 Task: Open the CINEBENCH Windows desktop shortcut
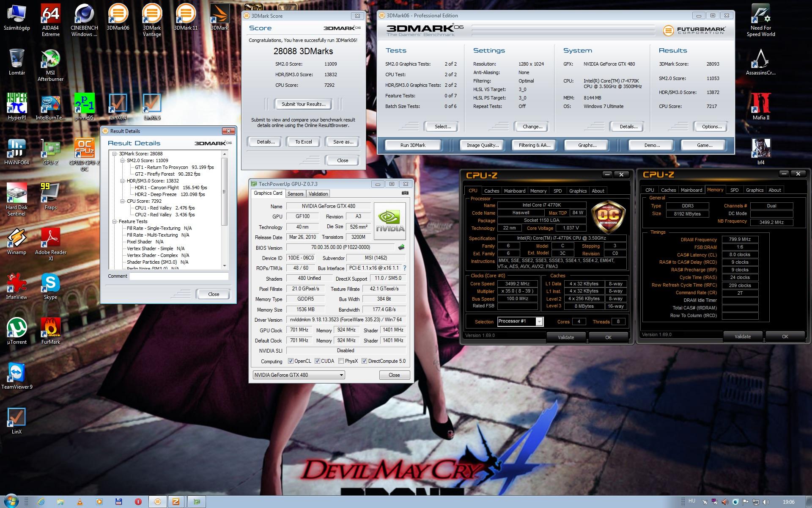84,19
